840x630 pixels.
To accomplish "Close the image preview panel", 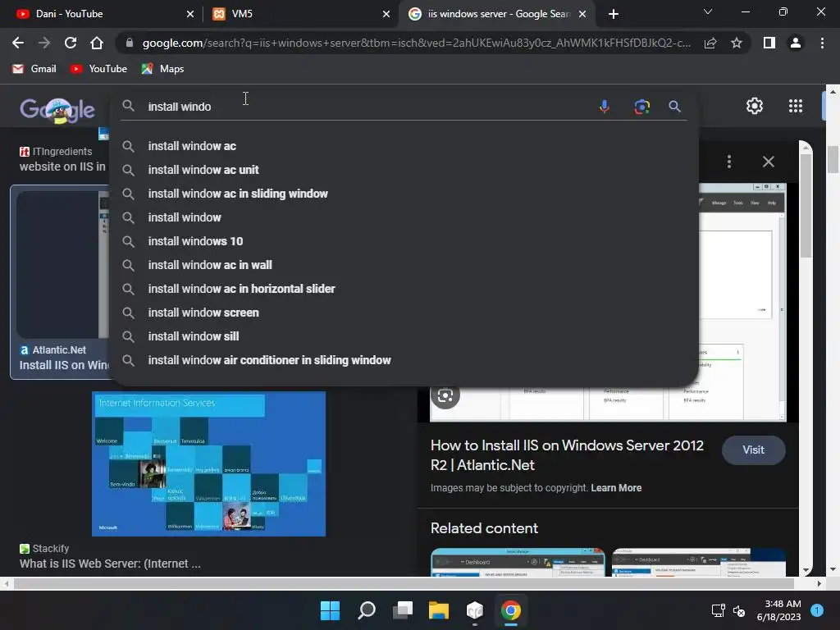I will 768,162.
